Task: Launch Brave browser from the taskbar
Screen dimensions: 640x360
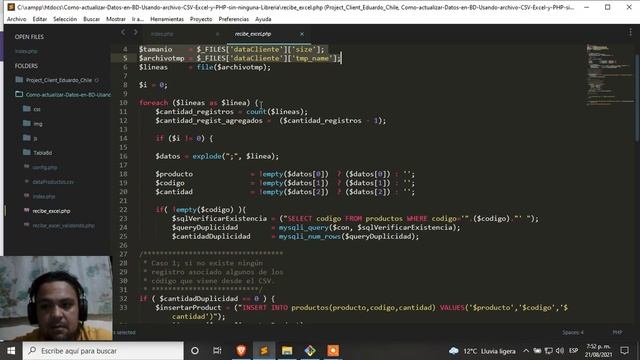Action: pos(241,351)
